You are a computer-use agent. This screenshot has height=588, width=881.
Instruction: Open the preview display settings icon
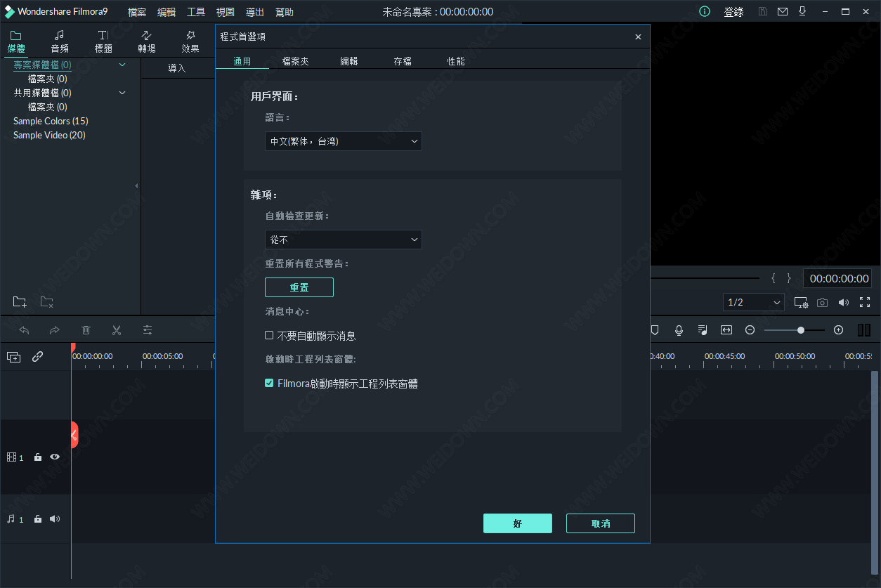tap(801, 302)
